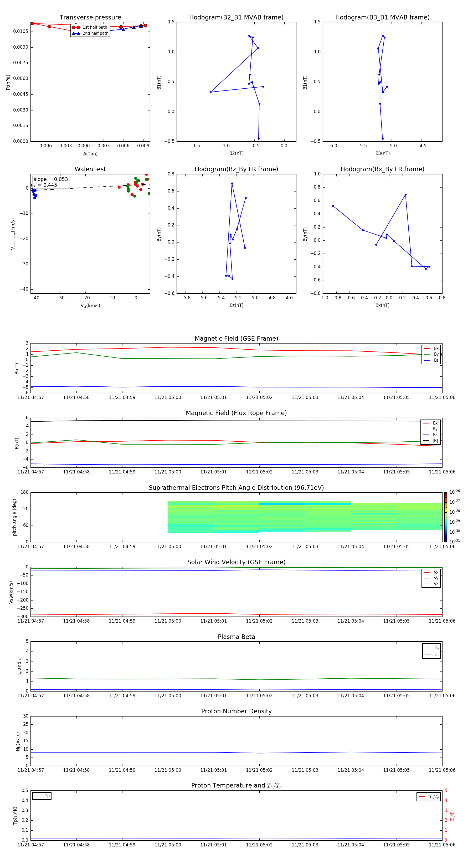The image size is (473, 868).
Task: Click the 'Np(#/cc)' y-axis label
Action: 18,741
